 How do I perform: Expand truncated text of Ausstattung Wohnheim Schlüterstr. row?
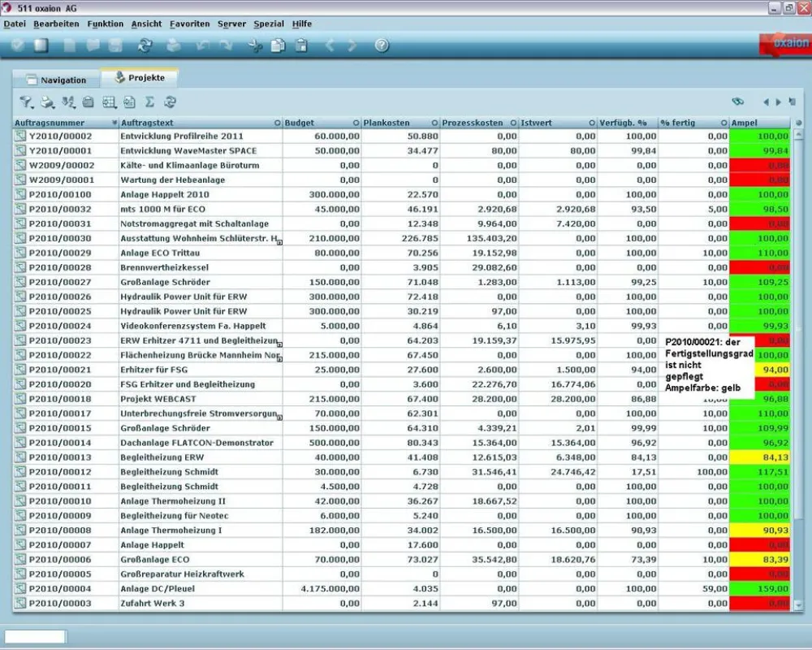pyautogui.click(x=279, y=242)
